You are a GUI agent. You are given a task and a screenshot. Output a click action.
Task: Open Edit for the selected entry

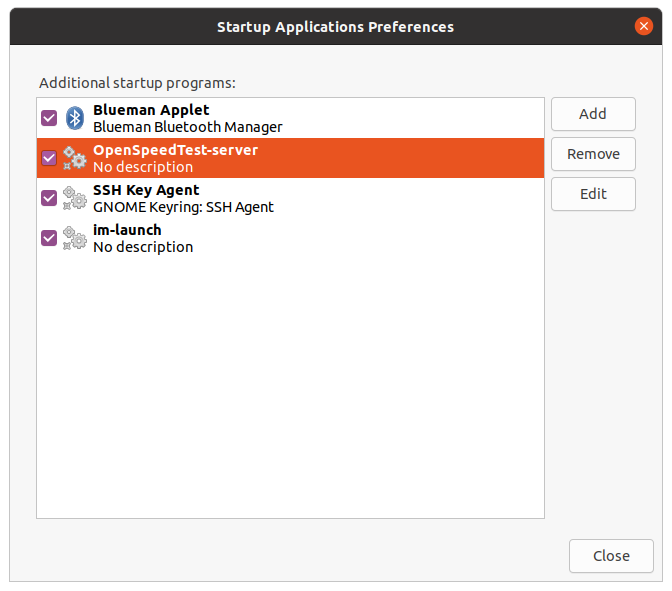click(x=593, y=194)
